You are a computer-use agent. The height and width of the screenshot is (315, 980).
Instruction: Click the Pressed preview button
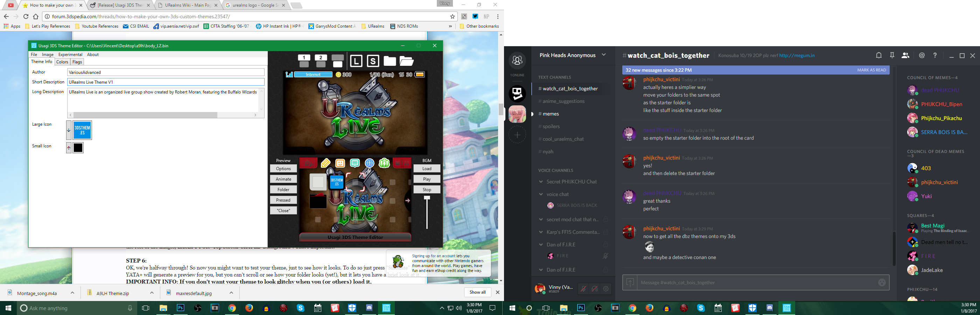(x=283, y=200)
